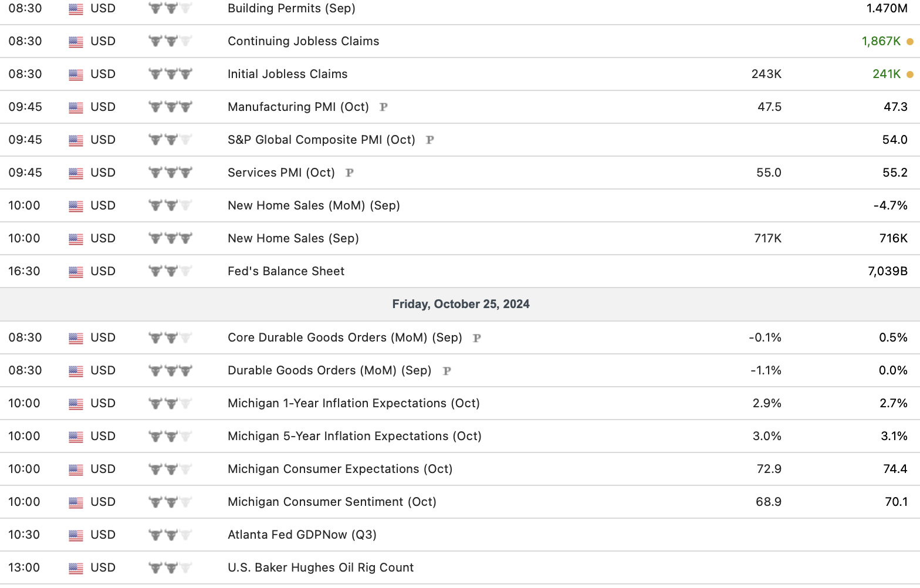Screen dimensions: 920x588
Task: Click the preliminary P icon beside Manufacturing PMI
Action: click(x=384, y=107)
